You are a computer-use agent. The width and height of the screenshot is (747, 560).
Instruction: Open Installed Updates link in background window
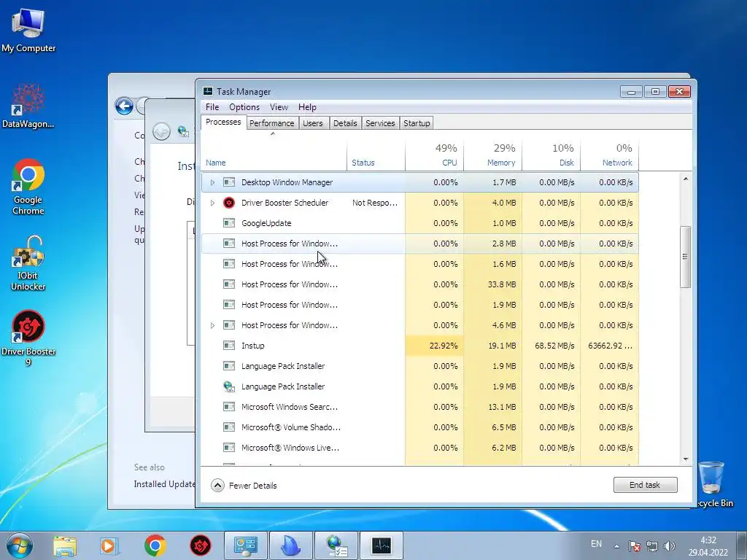(164, 484)
